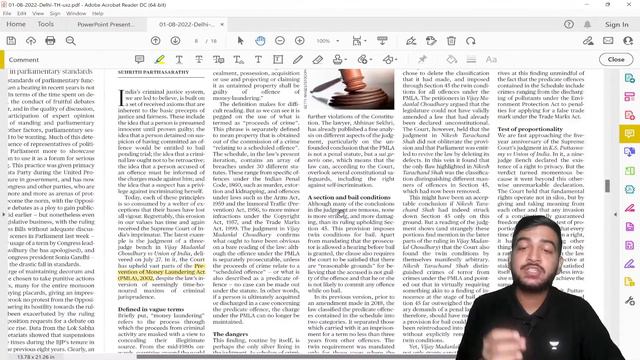Open the comment stamp tool dropdown
640x360 pixels.
340,60
